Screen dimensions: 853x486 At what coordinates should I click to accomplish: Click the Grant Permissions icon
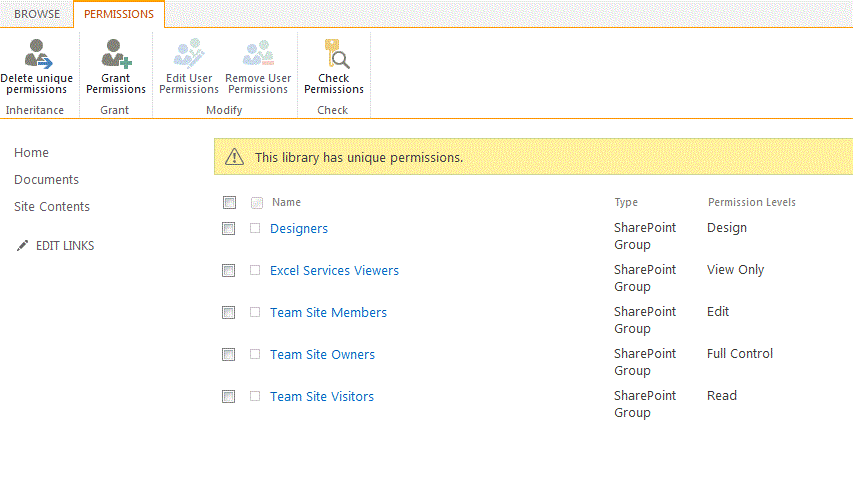point(116,54)
